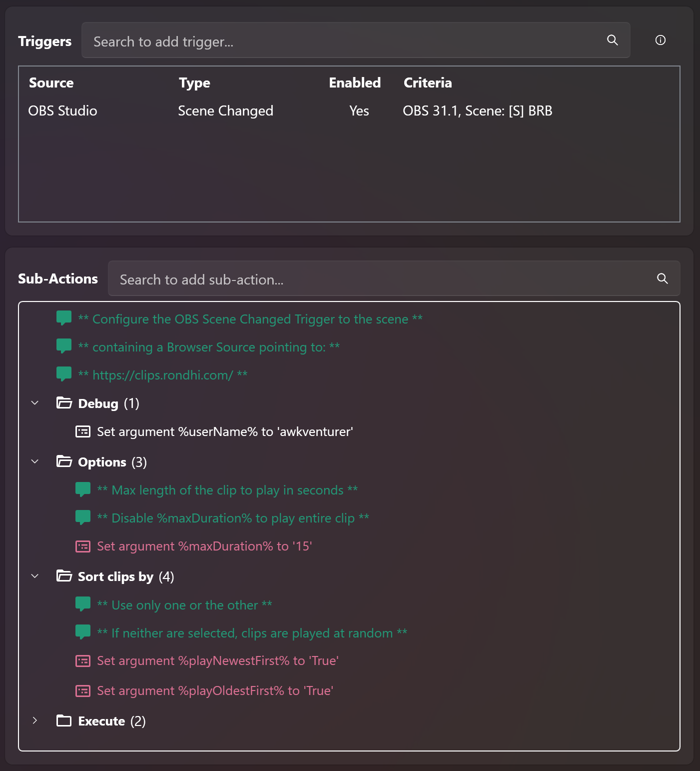Click the comment icon beside clips.rondhi.com URL
This screenshot has width=700, height=771.
click(x=64, y=373)
